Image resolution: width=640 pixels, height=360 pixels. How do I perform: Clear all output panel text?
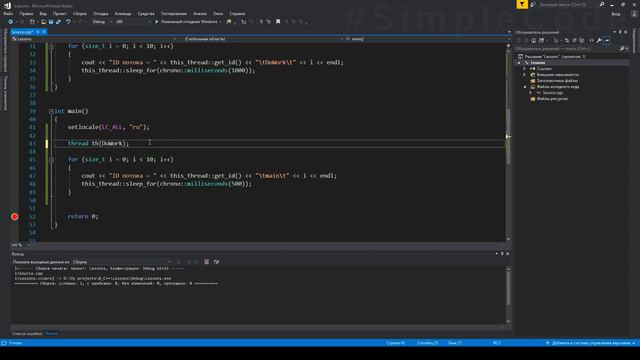point(207,262)
